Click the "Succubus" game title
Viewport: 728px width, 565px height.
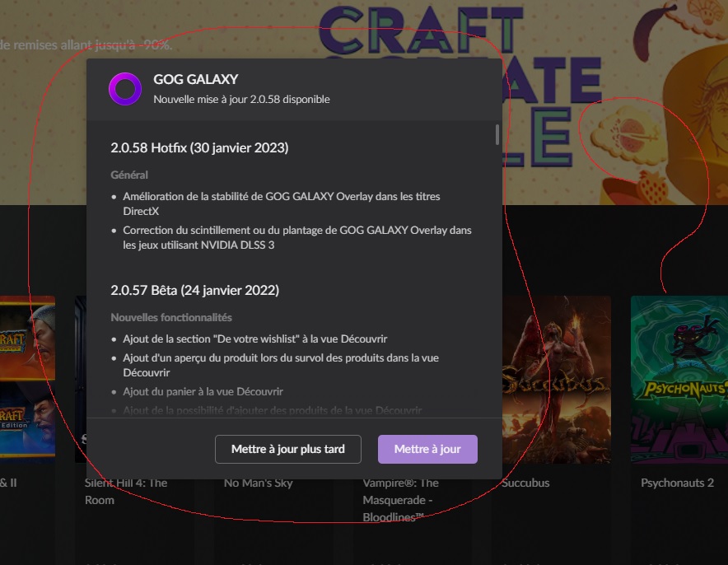tap(525, 483)
